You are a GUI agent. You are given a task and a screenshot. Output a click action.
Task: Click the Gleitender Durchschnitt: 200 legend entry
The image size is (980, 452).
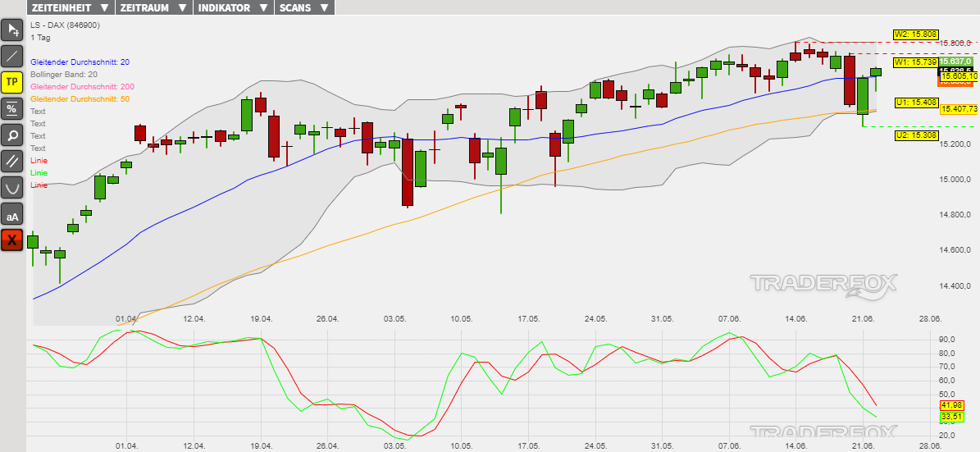82,86
